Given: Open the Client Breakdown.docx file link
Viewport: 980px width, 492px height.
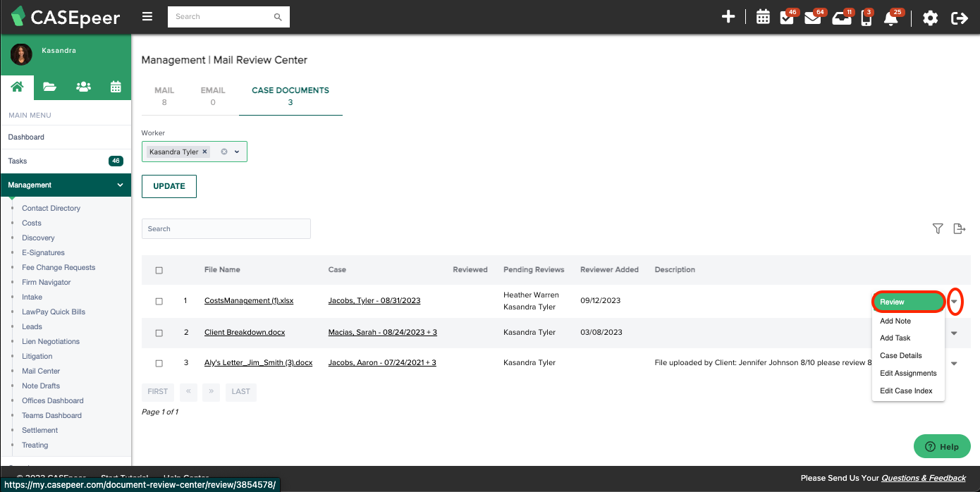Looking at the screenshot, I should (x=245, y=332).
